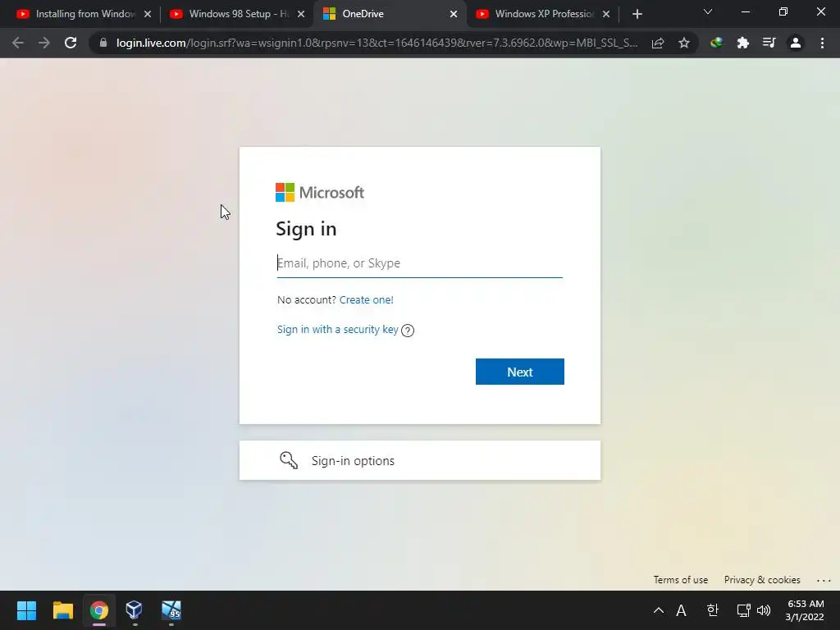Viewport: 840px width, 630px height.
Task: Open the tab search dropdown arrow
Action: click(x=708, y=11)
